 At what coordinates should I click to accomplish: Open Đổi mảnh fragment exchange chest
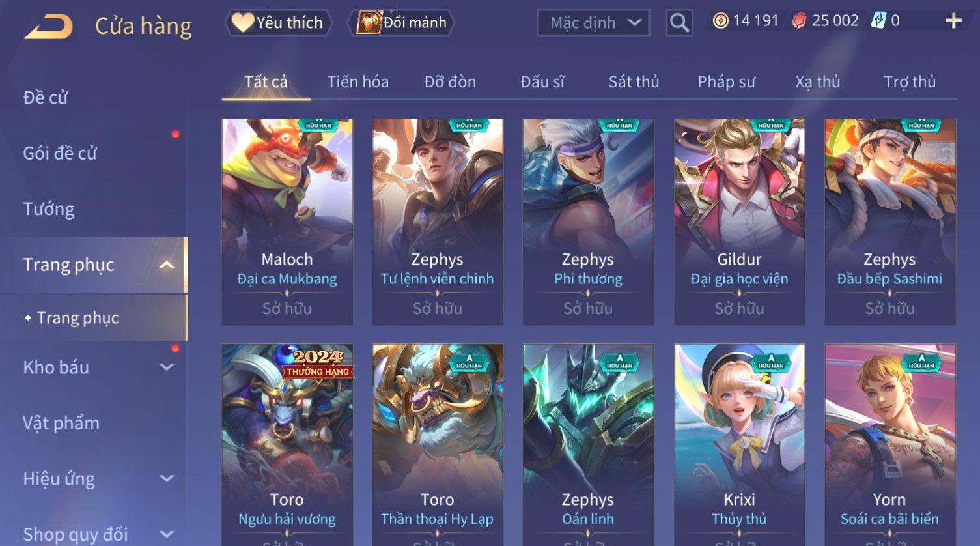tap(401, 23)
